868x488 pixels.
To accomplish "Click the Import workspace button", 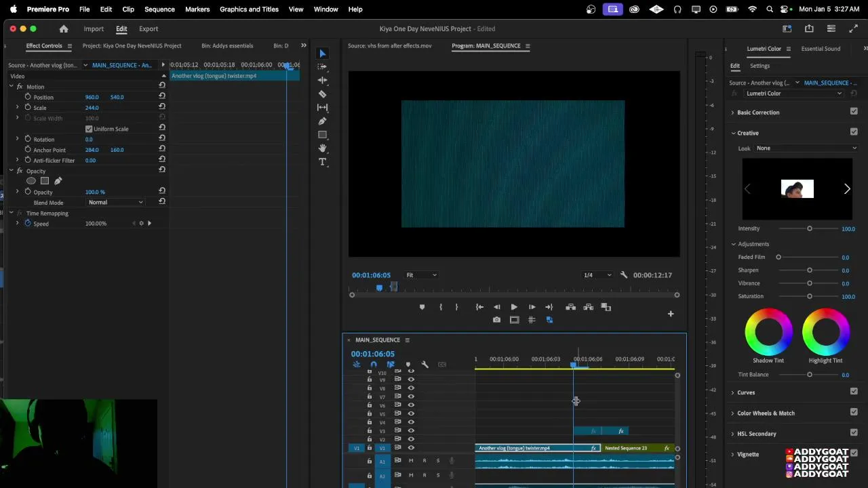I will pyautogui.click(x=94, y=29).
